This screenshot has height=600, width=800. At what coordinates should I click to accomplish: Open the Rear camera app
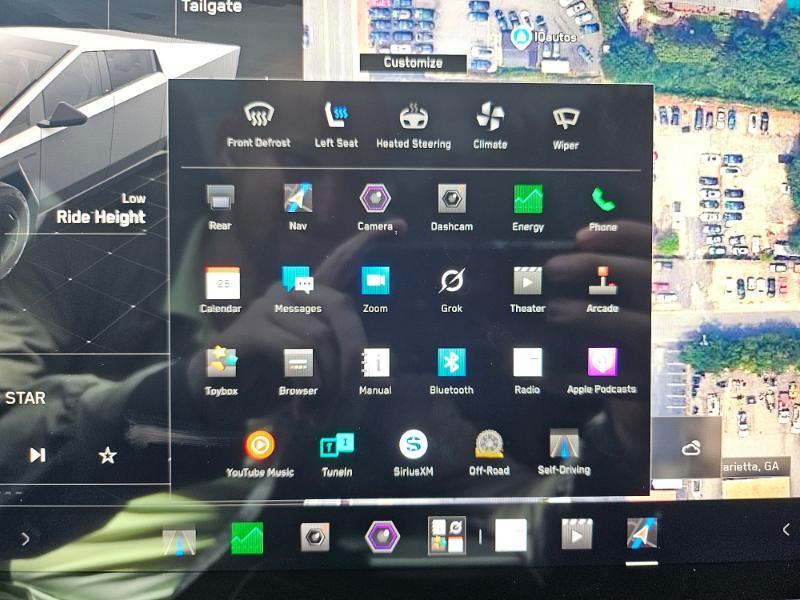click(x=220, y=207)
